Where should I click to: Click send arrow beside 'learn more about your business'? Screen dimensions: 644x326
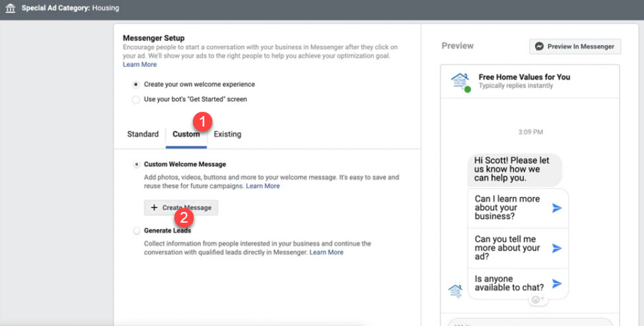(x=556, y=208)
